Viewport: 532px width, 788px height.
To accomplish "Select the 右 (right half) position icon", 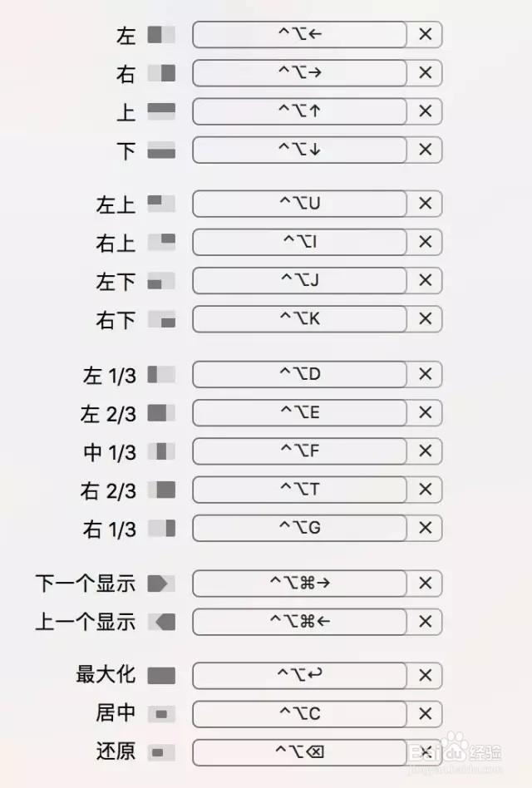I will point(163,73).
